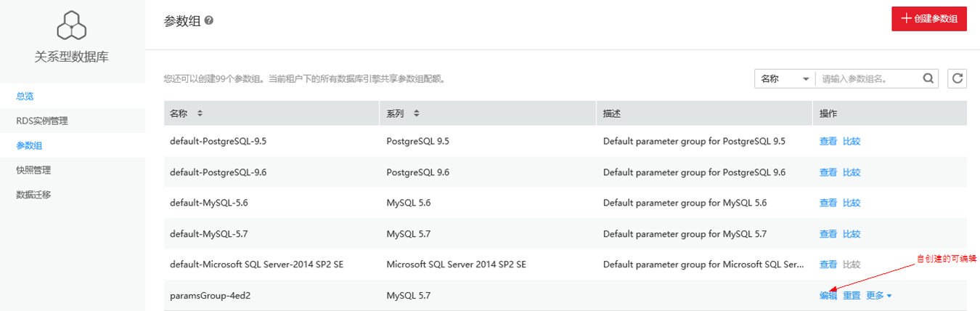This screenshot has height=311, width=980.
Task: Click 编辑 for paramsGroup-4ed2
Action: (828, 296)
